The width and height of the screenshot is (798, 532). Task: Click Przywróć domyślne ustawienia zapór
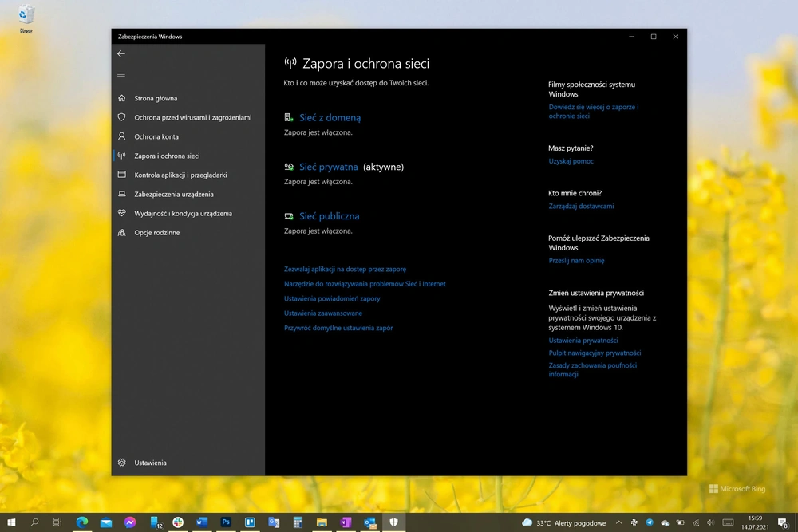pyautogui.click(x=338, y=328)
